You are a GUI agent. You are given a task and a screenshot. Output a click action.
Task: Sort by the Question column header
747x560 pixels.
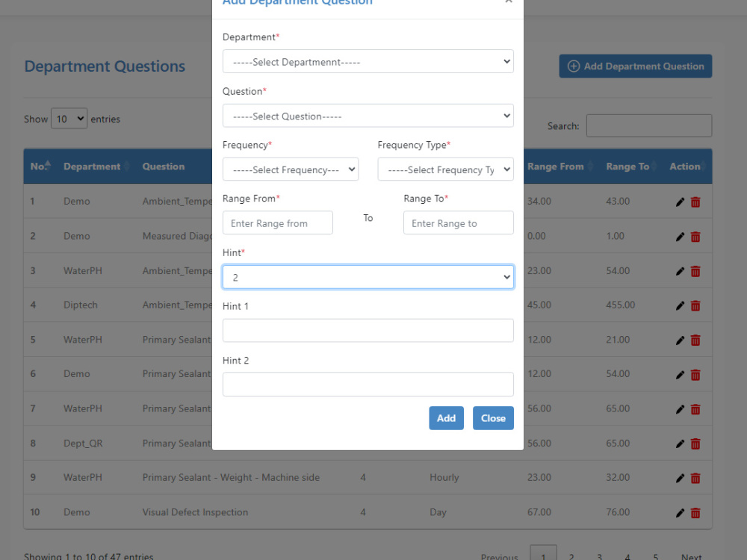click(x=164, y=167)
